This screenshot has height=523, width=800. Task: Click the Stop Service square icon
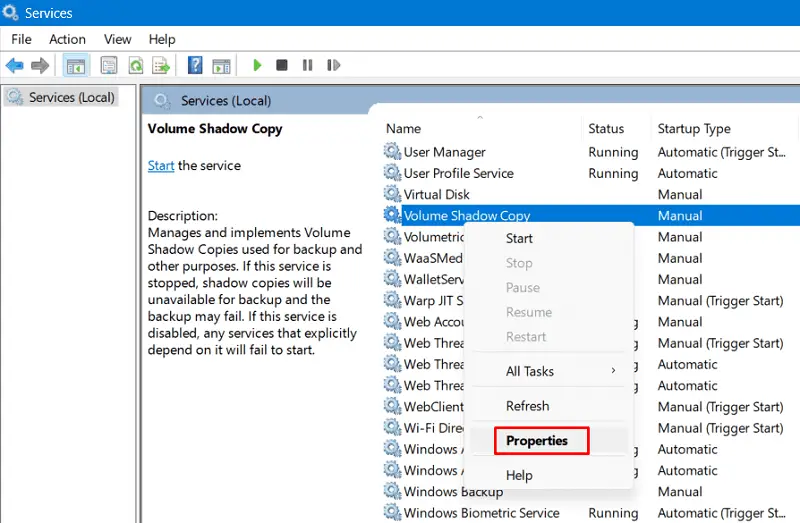coord(282,66)
